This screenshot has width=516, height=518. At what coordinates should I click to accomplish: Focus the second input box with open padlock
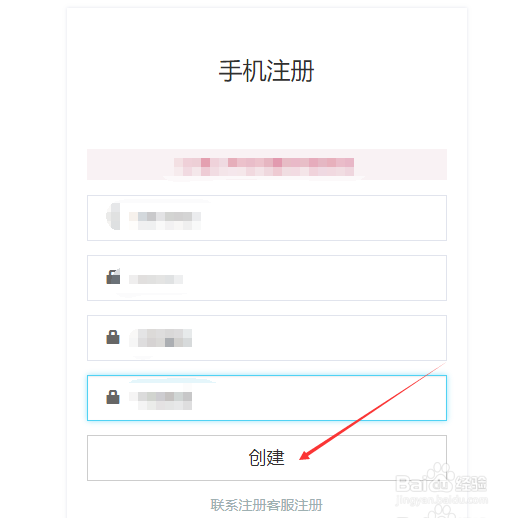point(267,278)
